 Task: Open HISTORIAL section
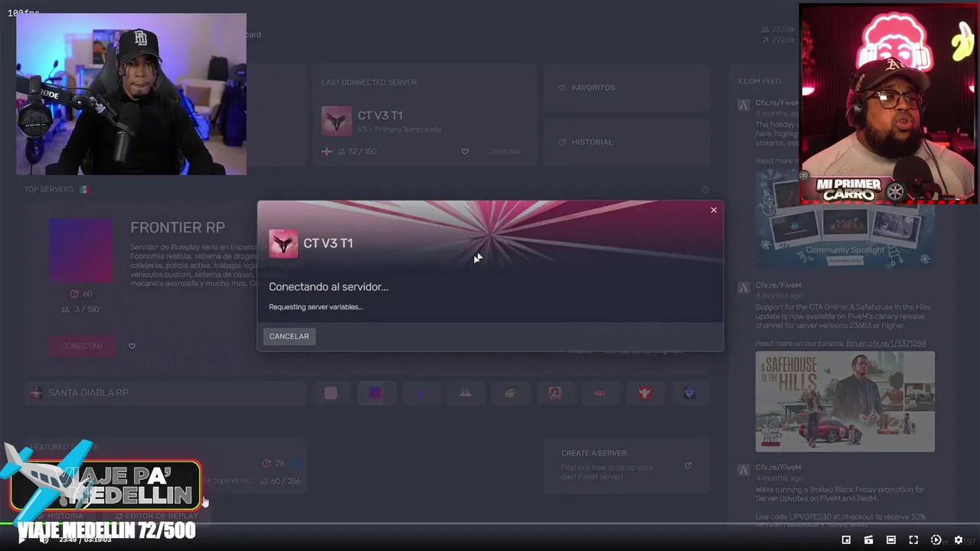coord(626,142)
